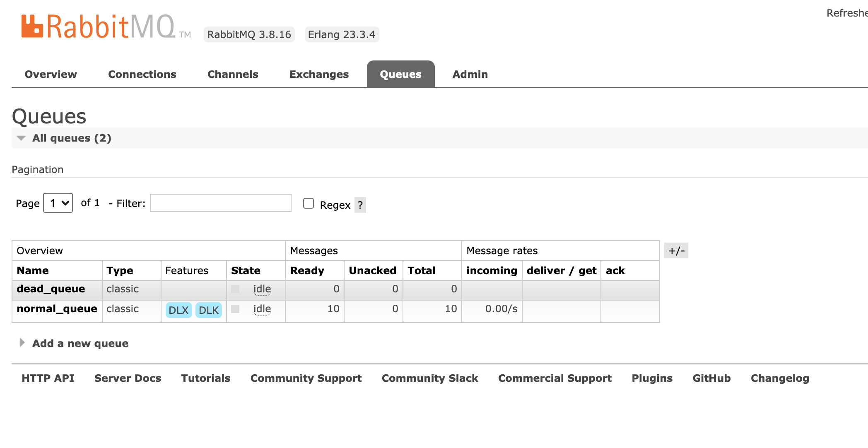Click into the Filter text field
Screen dimensions: 868x448
coord(220,203)
